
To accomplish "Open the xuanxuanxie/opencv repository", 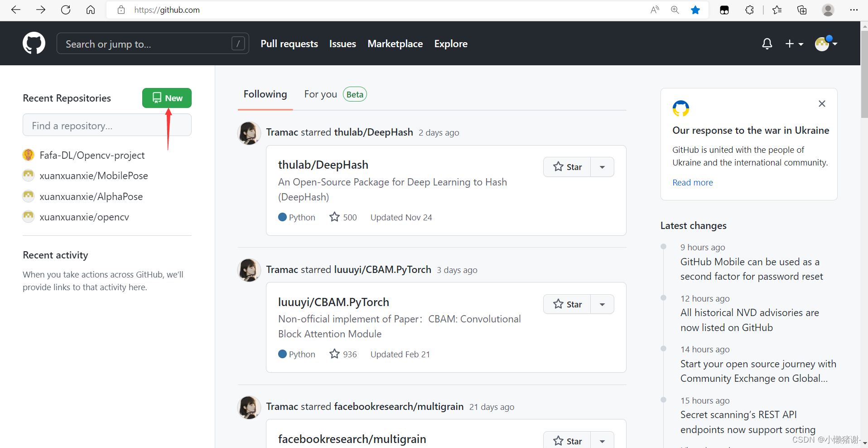I will pyautogui.click(x=84, y=217).
